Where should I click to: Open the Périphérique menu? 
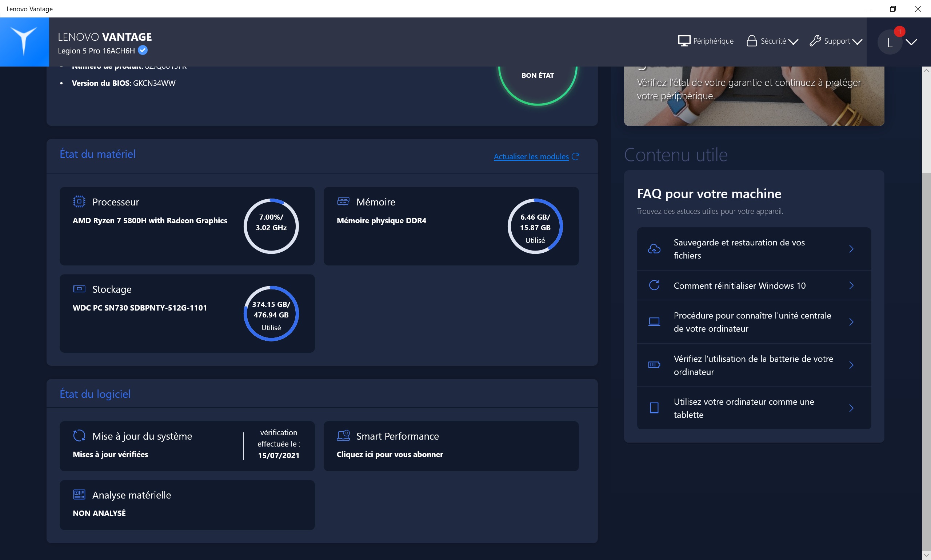[713, 41]
